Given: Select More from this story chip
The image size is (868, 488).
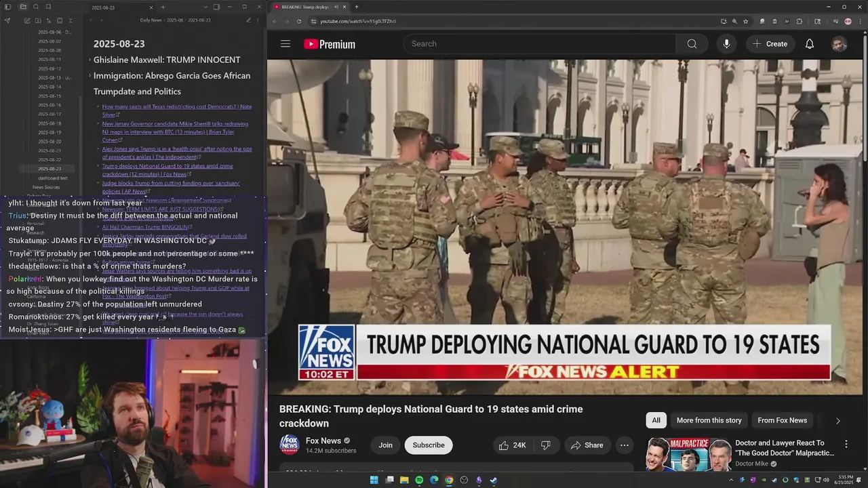Looking at the screenshot, I should click(709, 420).
